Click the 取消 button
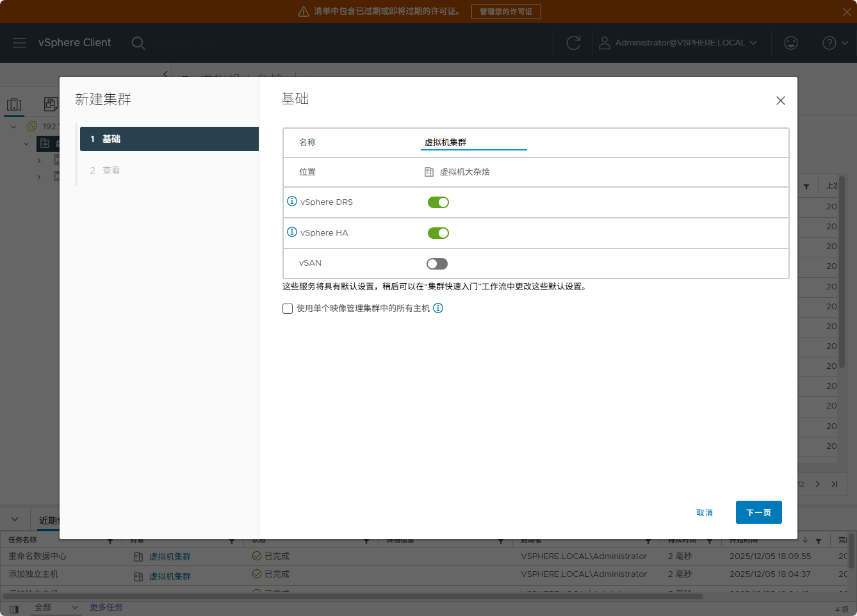 click(x=705, y=512)
